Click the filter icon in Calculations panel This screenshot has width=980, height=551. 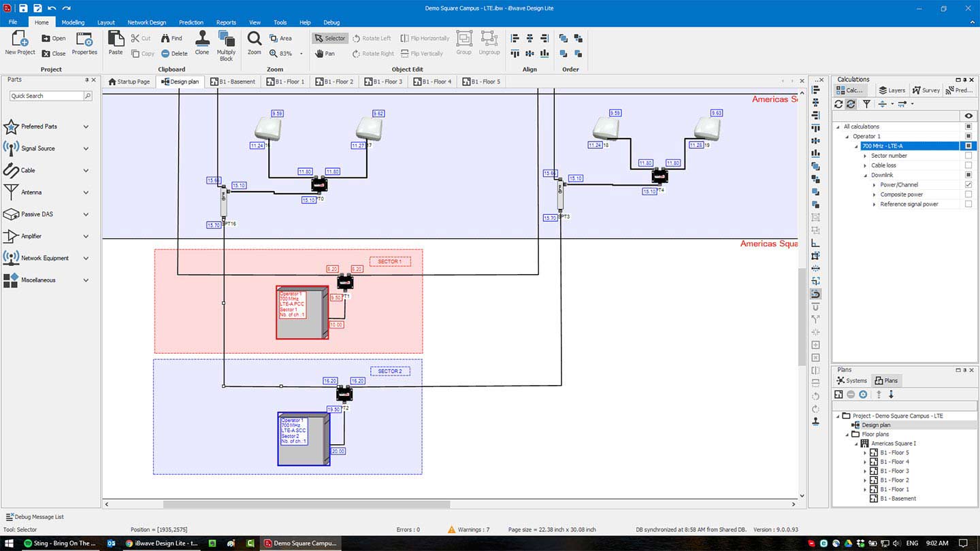tap(866, 104)
